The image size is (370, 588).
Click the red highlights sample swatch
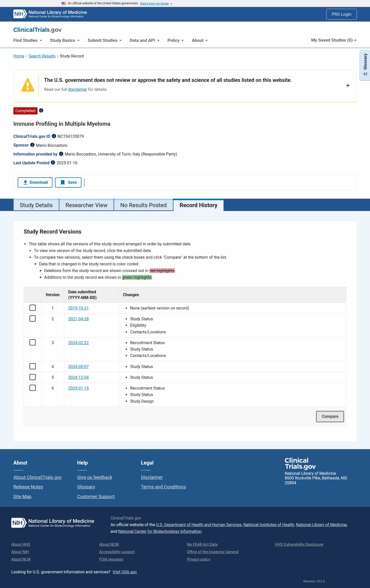pos(162,271)
